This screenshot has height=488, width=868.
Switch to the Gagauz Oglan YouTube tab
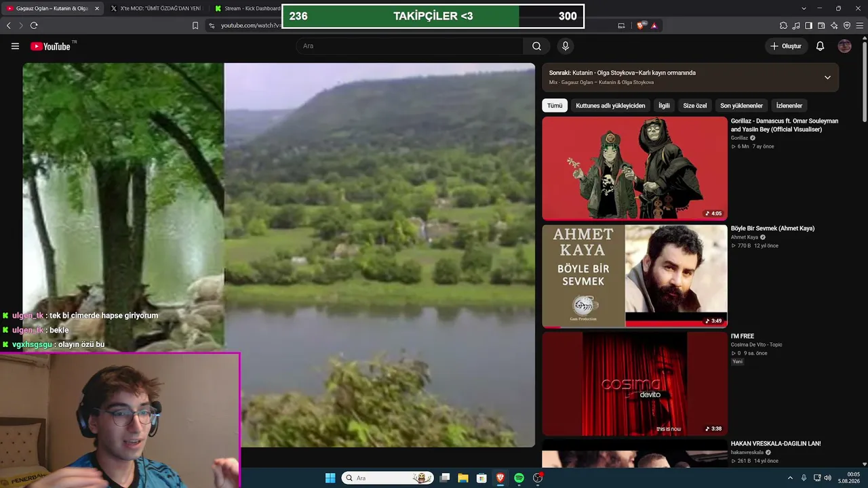pos(52,8)
